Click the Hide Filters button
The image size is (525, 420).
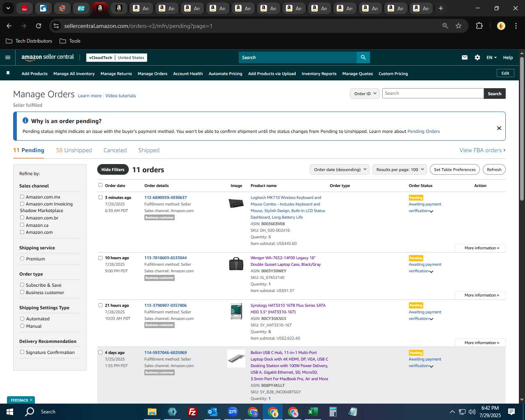[113, 169]
